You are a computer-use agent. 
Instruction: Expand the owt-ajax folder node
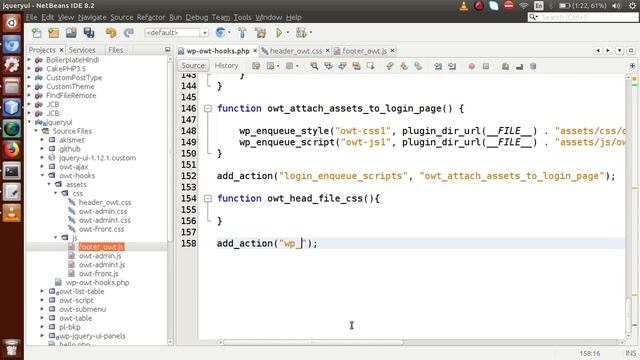point(42,167)
